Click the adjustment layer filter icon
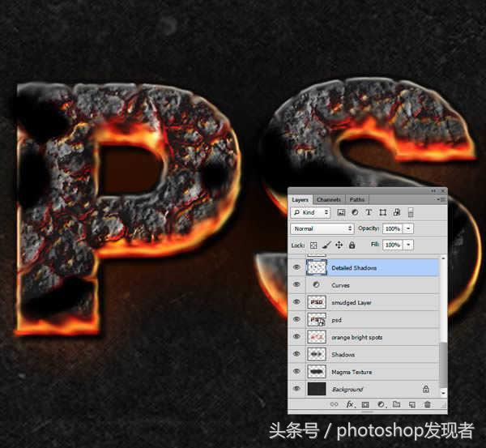 [x=355, y=212]
